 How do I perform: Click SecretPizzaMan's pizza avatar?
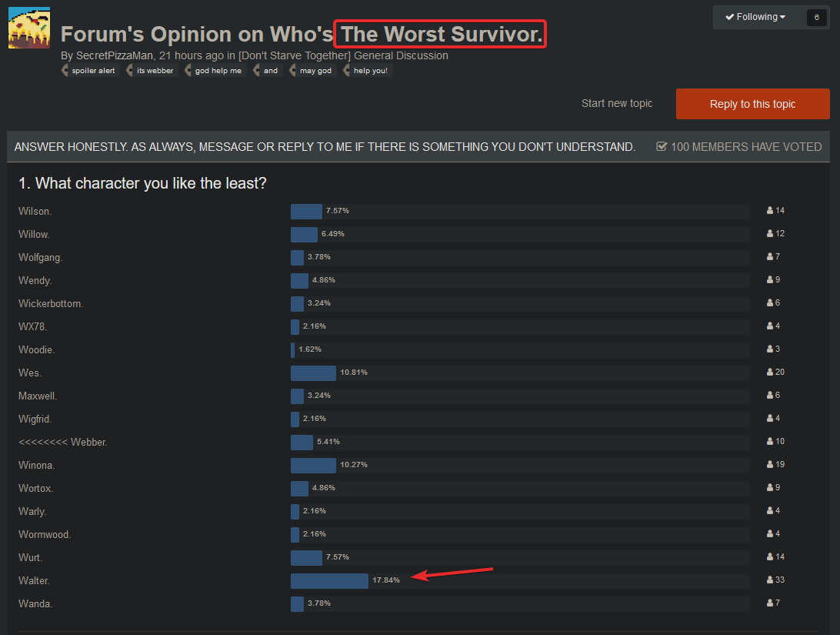pyautogui.click(x=29, y=28)
